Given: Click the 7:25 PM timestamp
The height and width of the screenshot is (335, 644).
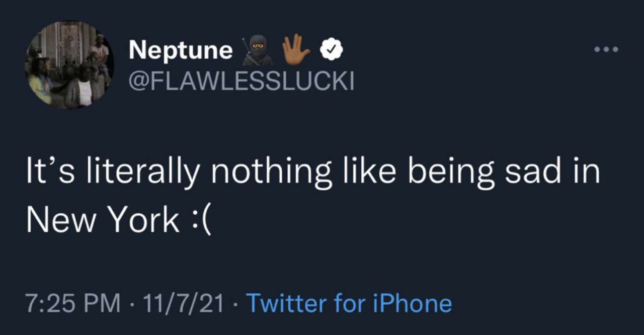Looking at the screenshot, I should click(73, 303).
